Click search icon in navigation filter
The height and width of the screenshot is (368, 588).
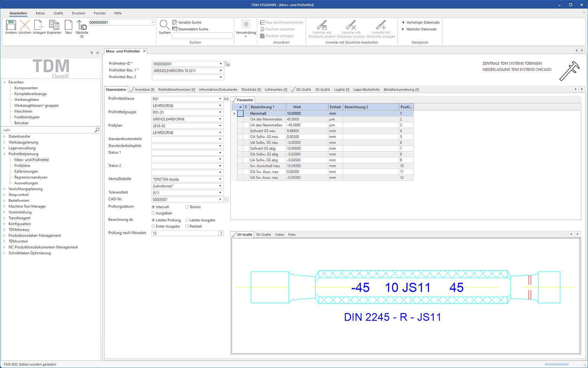pyautogui.click(x=97, y=130)
